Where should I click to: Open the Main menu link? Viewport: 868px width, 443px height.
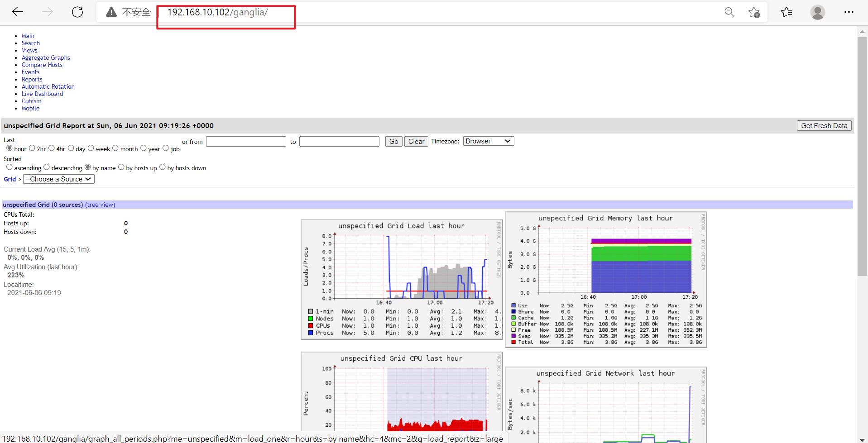[x=28, y=36]
